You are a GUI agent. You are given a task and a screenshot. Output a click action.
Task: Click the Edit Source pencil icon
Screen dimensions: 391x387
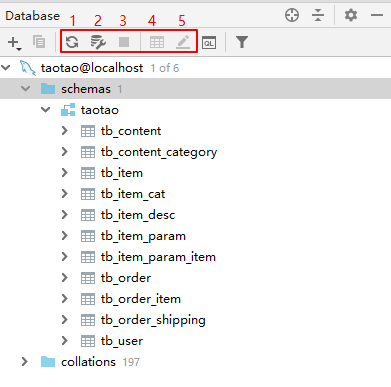click(183, 42)
